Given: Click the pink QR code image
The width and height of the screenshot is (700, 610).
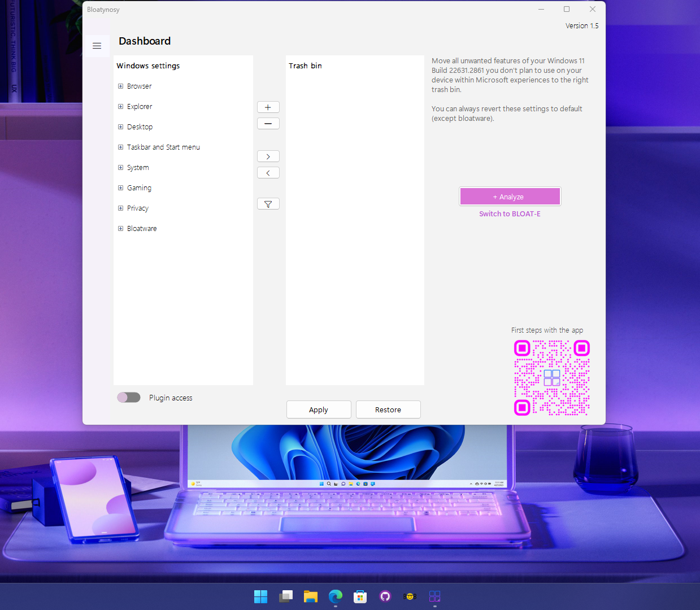Looking at the screenshot, I should [551, 377].
